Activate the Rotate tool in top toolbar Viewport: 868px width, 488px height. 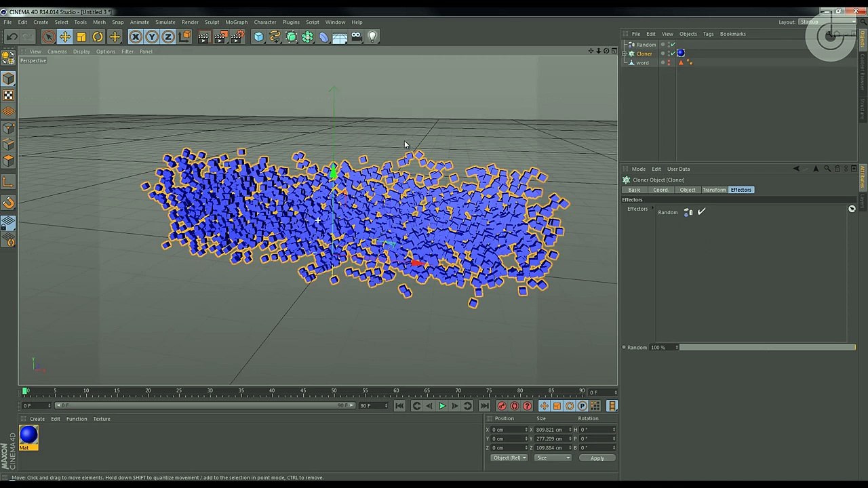pyautogui.click(x=98, y=37)
